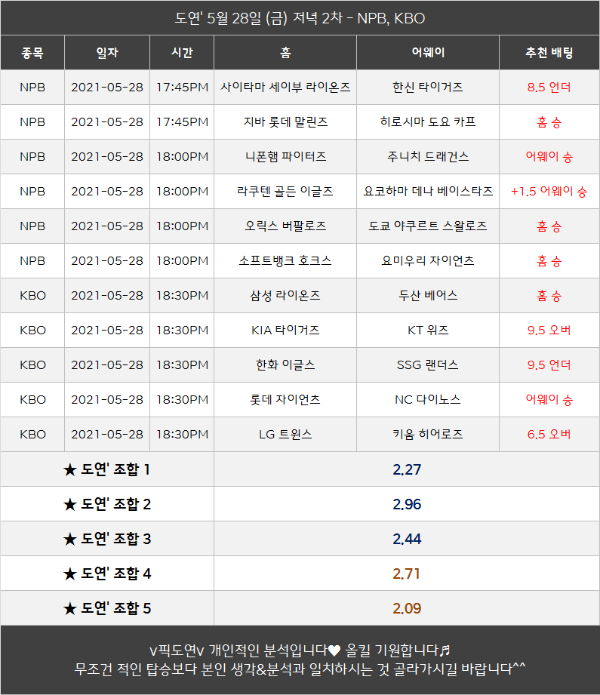The image size is (600, 695).
Task: Click home team 롯데 자이언츠
Action: click(x=285, y=399)
